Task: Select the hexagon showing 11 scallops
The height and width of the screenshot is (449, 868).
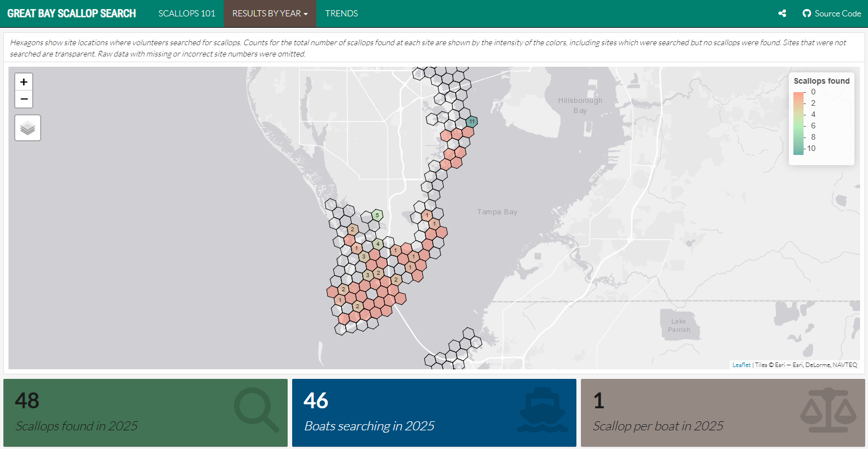Action: click(x=472, y=122)
